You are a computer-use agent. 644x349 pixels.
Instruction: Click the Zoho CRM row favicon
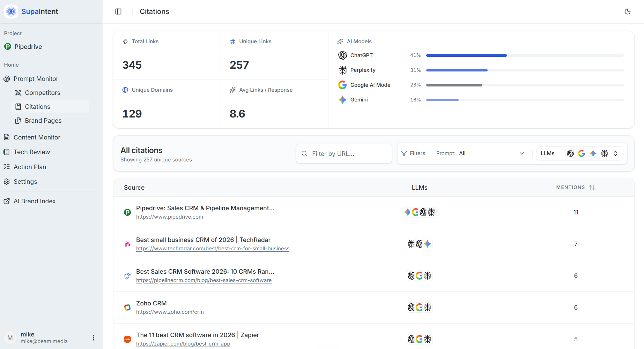127,308
